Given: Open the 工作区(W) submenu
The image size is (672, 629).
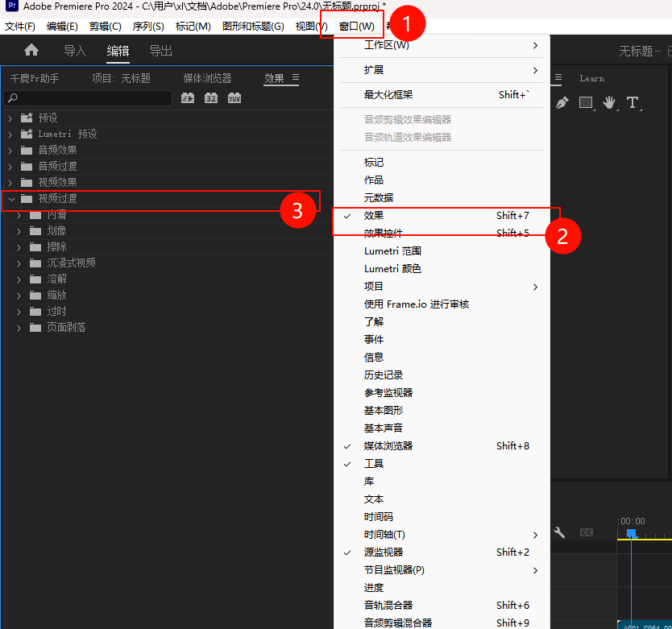Looking at the screenshot, I should point(387,46).
